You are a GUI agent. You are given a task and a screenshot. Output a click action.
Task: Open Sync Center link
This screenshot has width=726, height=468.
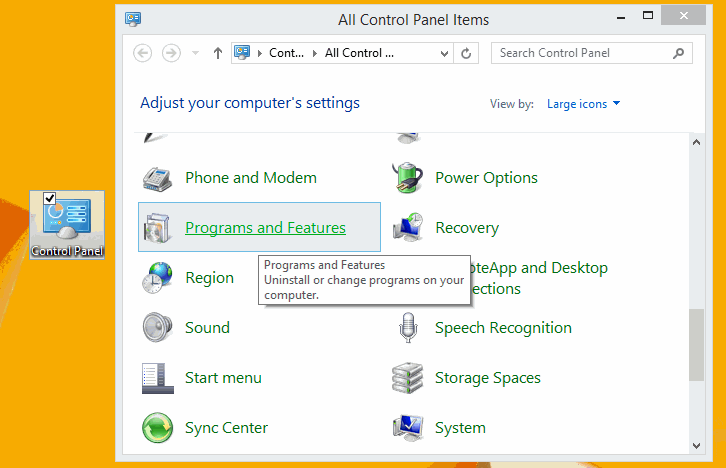226,428
